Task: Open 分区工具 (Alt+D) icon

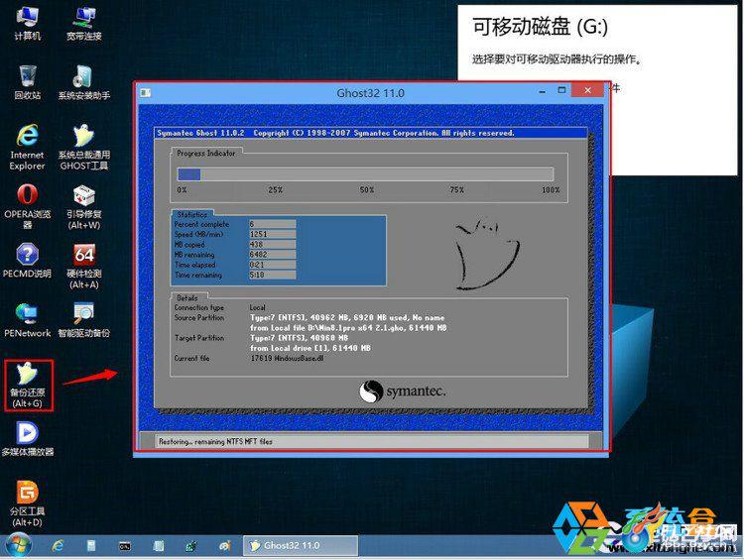Action: click(27, 504)
